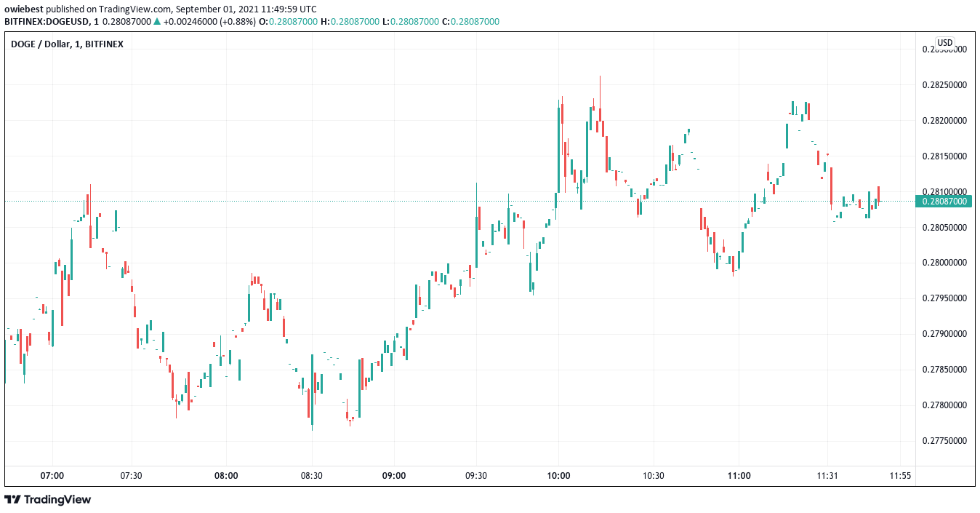Image resolution: width=980 pixels, height=513 pixels.
Task: Click the 08:30 time axis label
Action: point(311,476)
